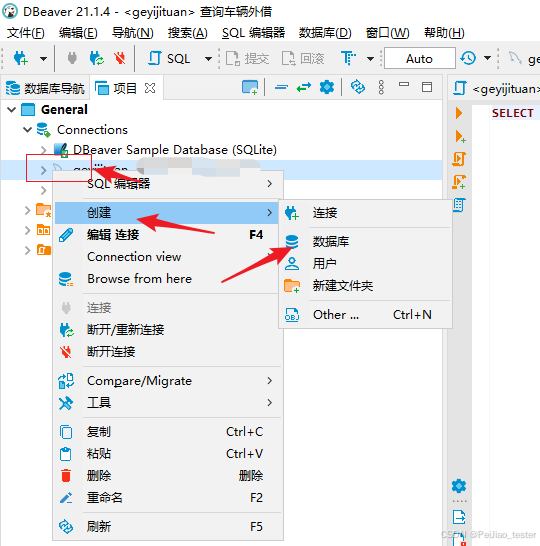This screenshot has height=546, width=540.
Task: Open the 帮助(H) menu
Action: [444, 33]
